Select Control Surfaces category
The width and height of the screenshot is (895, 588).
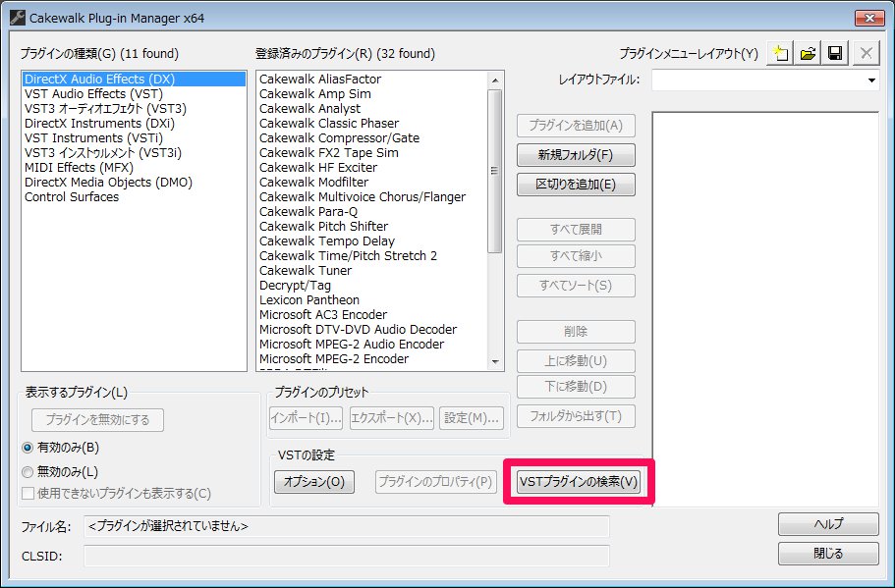click(134, 197)
